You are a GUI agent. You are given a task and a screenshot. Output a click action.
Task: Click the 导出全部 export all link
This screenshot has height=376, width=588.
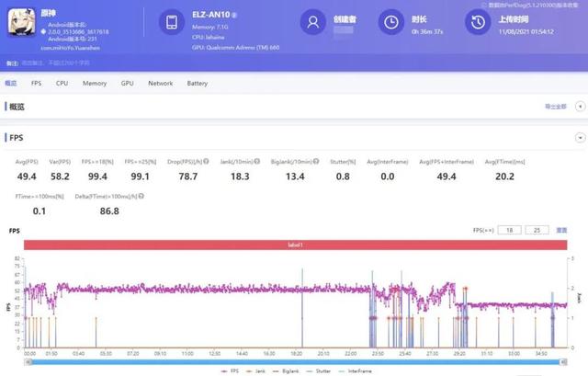tap(557, 107)
